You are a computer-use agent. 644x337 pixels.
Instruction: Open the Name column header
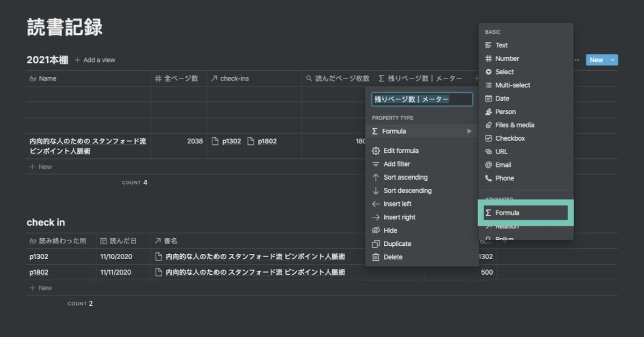88,78
